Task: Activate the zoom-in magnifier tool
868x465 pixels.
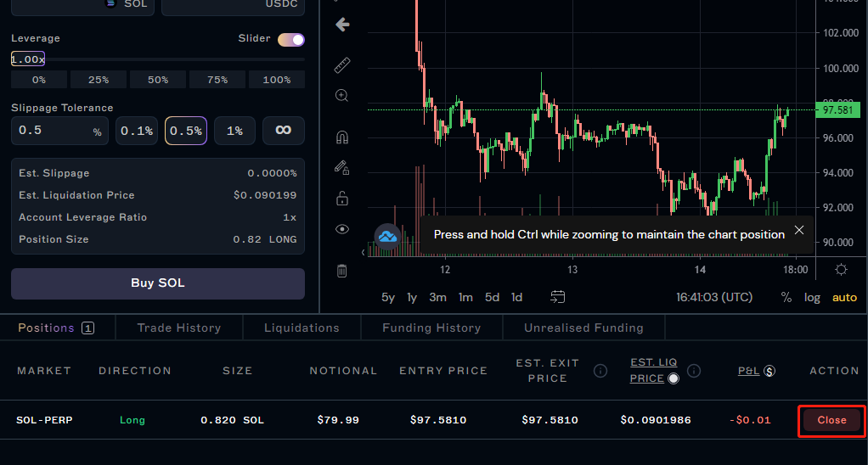Action: (342, 96)
